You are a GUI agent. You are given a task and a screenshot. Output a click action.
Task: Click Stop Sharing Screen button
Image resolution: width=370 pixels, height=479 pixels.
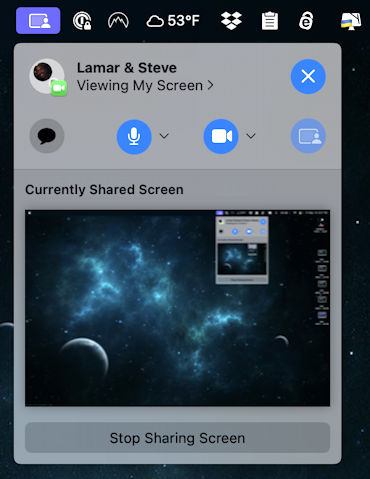[177, 438]
